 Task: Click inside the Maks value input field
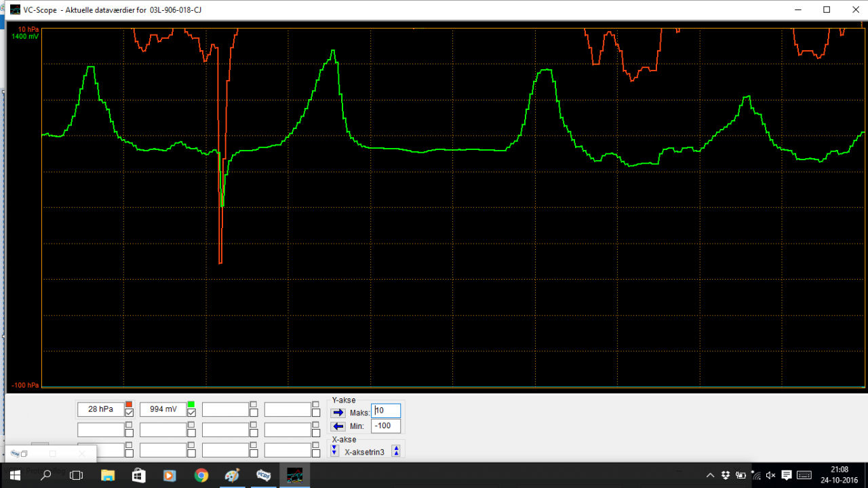386,411
